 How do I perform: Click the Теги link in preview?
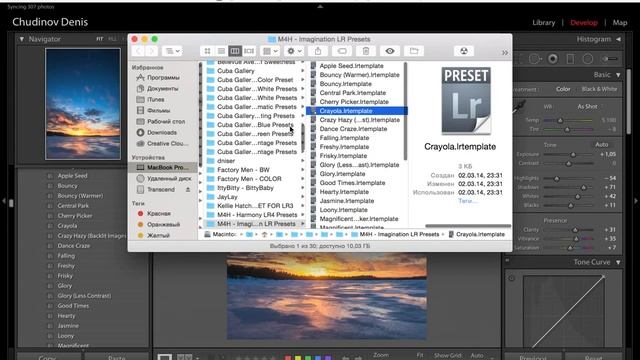[468, 201]
